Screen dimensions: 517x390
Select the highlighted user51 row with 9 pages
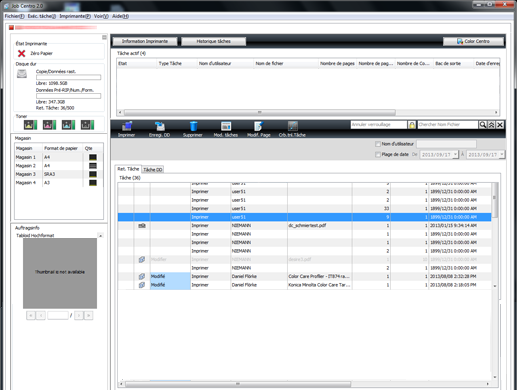[304, 217]
